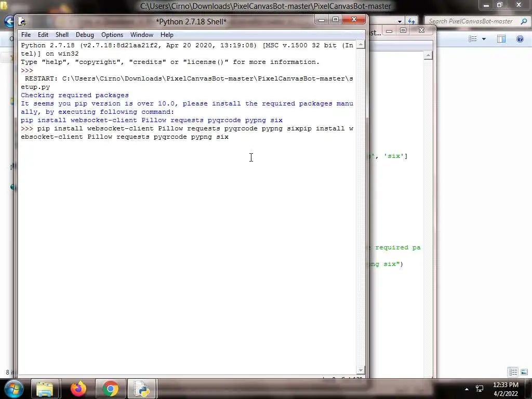Open the Explorer address bar history dropdown
532x399 pixels.
(x=400, y=21)
